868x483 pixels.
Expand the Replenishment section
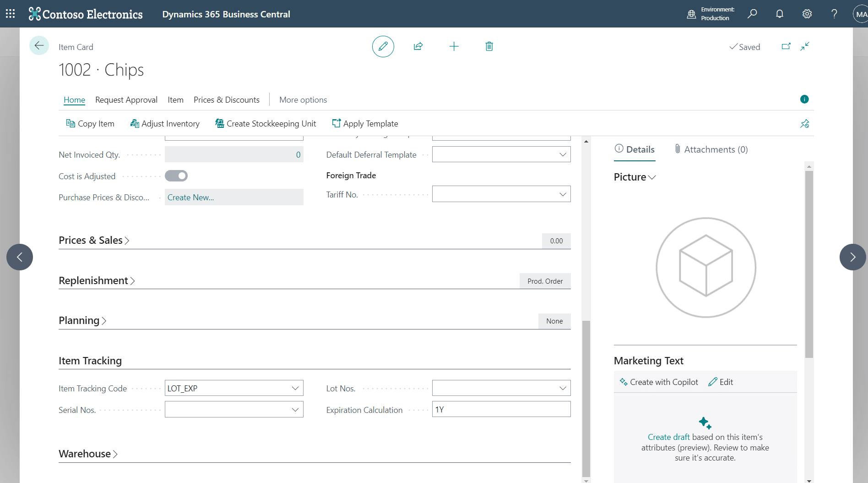97,280
